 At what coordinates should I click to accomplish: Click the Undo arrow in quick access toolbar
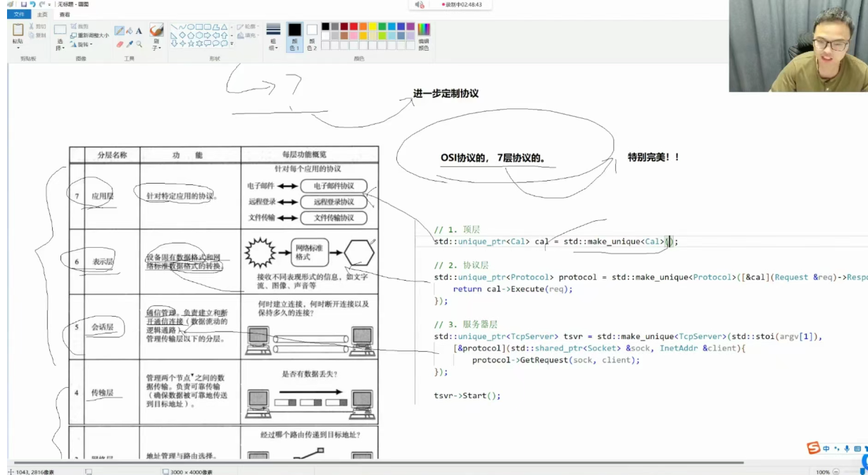[x=32, y=4]
